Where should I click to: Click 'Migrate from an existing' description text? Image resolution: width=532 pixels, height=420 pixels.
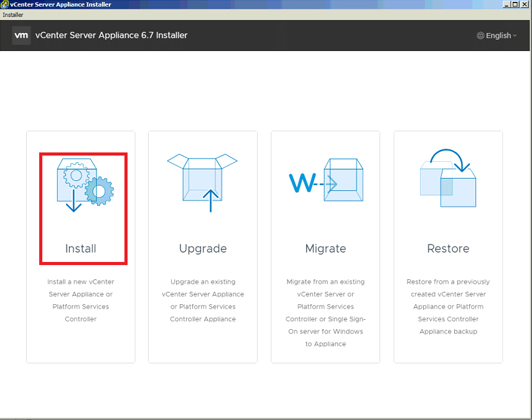(325, 313)
